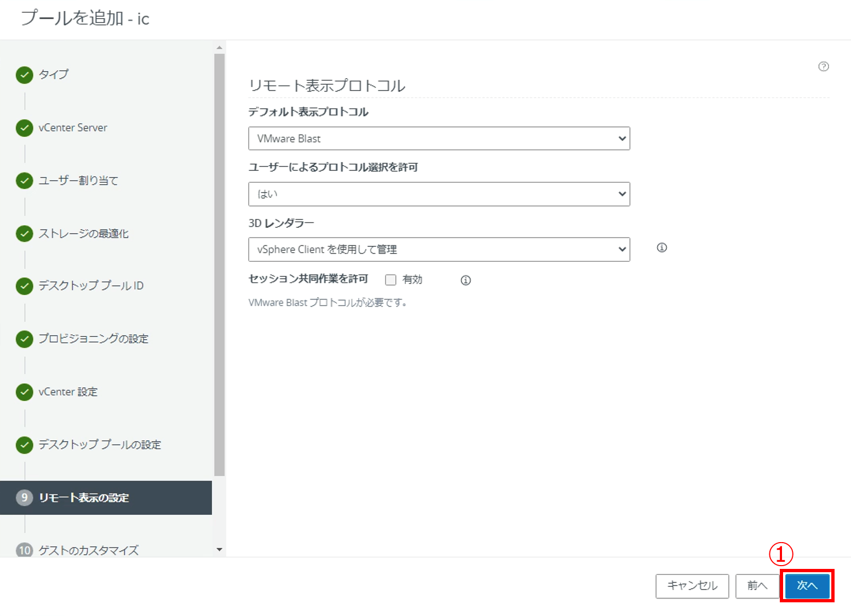
Task: Go to ユーザー割り当て step in sidebar
Action: [78, 181]
